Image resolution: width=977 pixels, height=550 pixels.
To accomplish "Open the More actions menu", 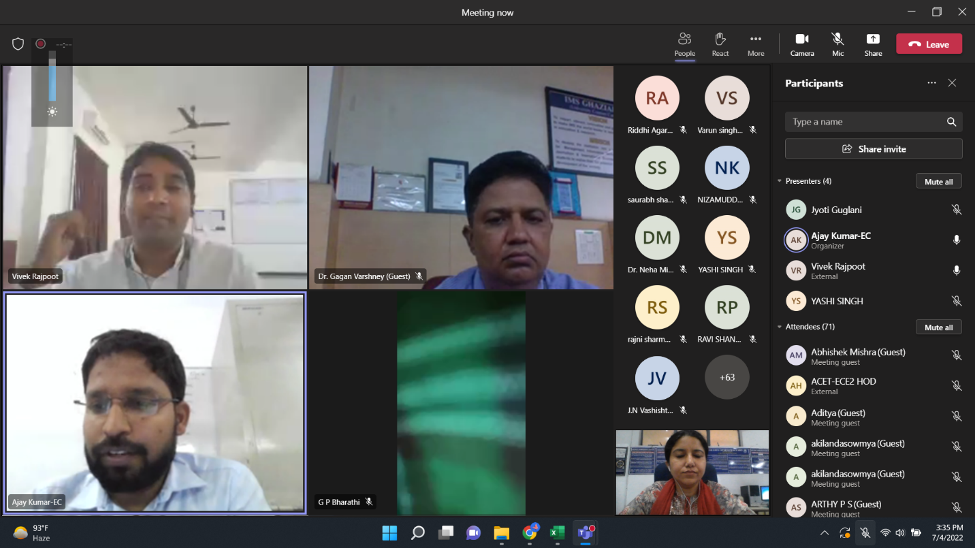I will (755, 43).
